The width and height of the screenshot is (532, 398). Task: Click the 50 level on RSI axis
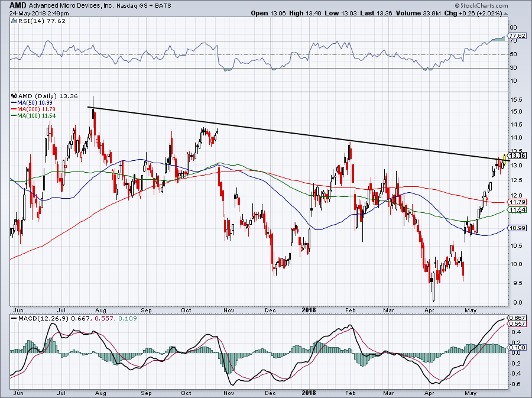click(x=513, y=54)
